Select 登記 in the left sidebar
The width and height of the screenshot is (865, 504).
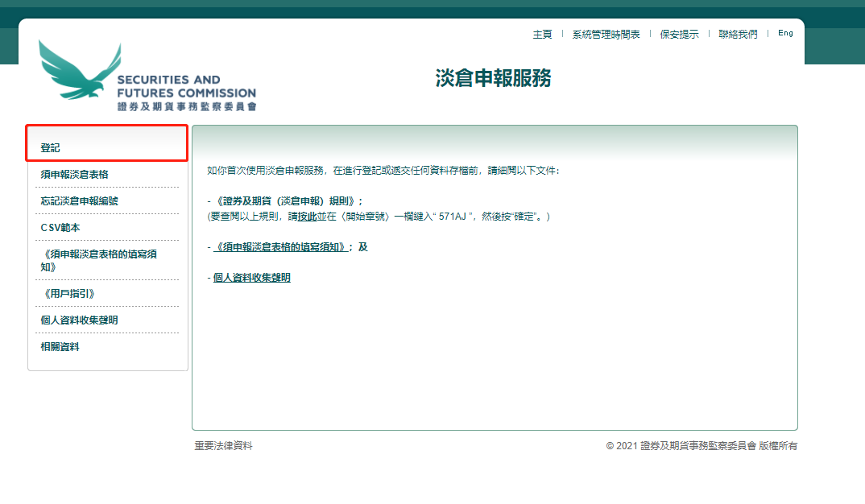pyautogui.click(x=51, y=148)
